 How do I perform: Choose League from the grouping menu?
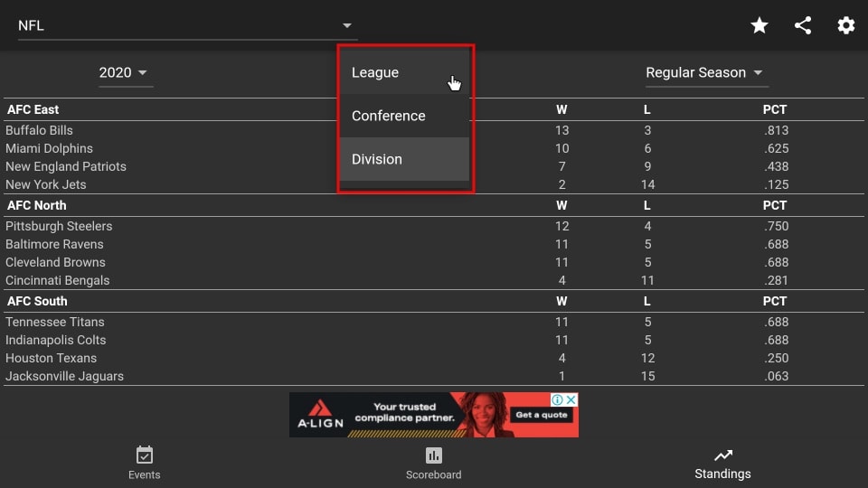405,72
